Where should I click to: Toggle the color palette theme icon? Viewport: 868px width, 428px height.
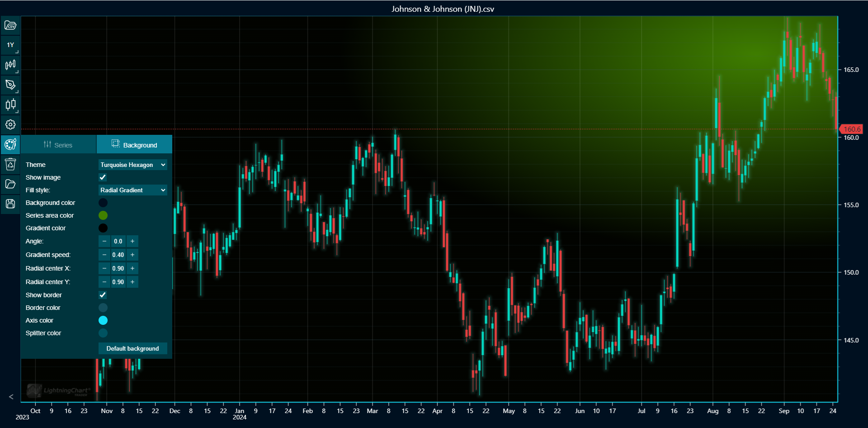pyautogui.click(x=10, y=144)
